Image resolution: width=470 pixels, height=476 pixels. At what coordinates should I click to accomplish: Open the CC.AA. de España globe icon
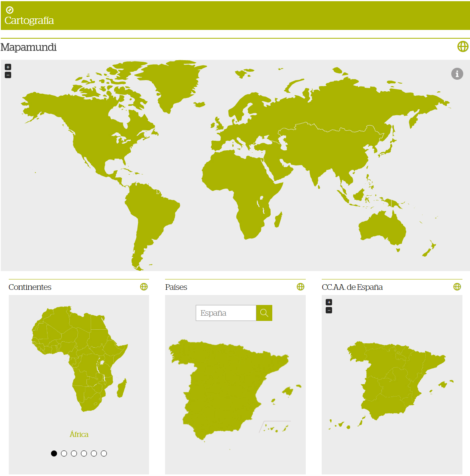click(x=457, y=287)
